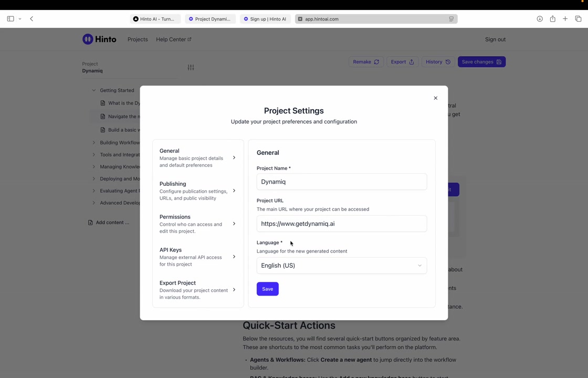Open project filter settings sliders icon
Screen dimensions: 588x378
(x=191, y=67)
